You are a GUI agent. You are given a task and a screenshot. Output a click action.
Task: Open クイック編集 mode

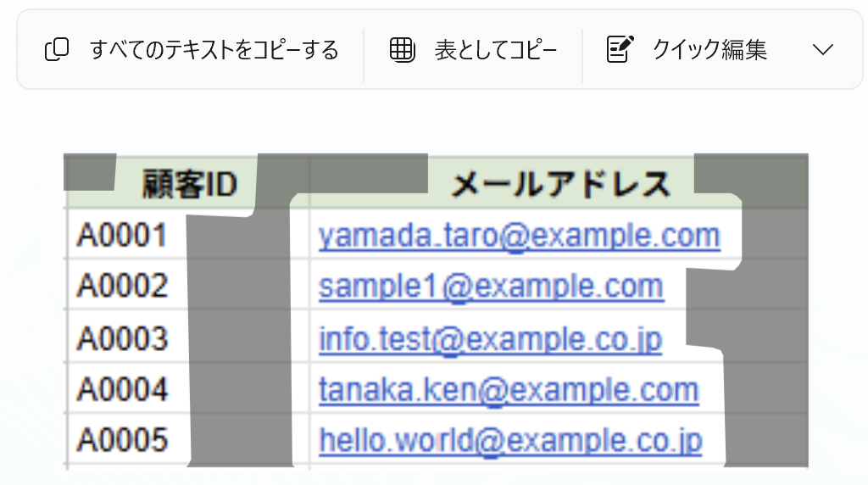pos(687,49)
